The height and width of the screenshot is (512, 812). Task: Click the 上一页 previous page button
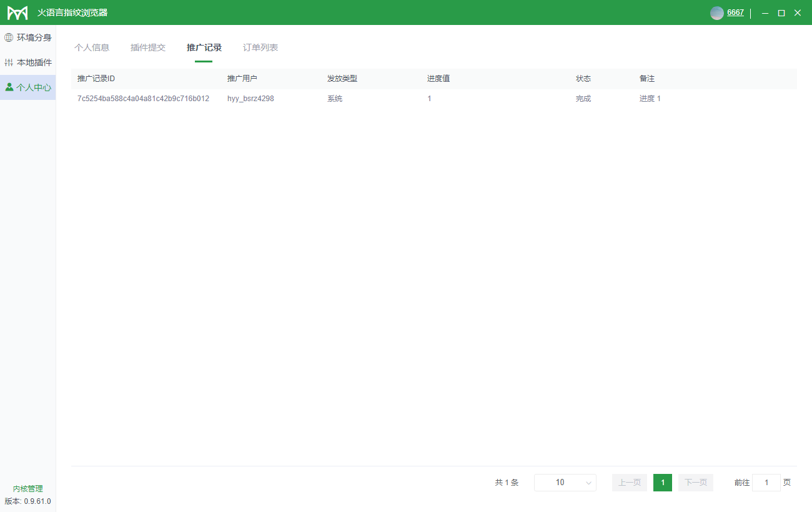pos(630,483)
